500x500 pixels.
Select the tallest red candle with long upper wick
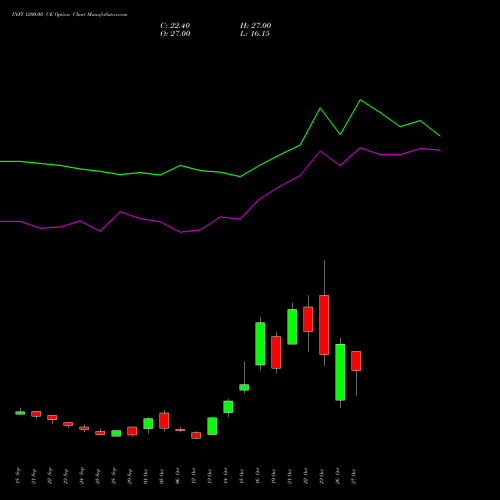pos(324,325)
